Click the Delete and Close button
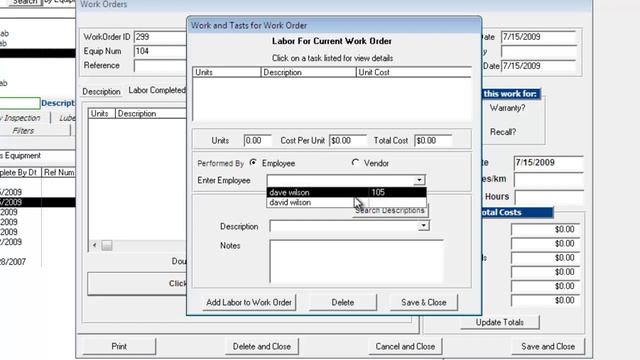Screen dimensions: 640x360 [x=262, y=347]
